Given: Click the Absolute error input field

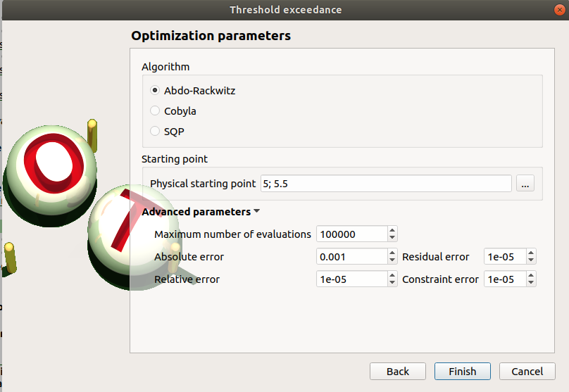Looking at the screenshot, I should point(351,258).
